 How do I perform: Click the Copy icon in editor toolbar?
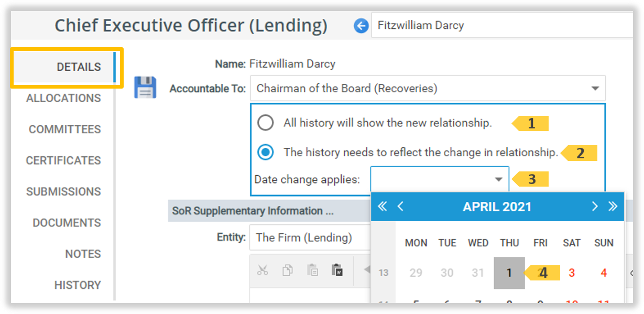[288, 270]
